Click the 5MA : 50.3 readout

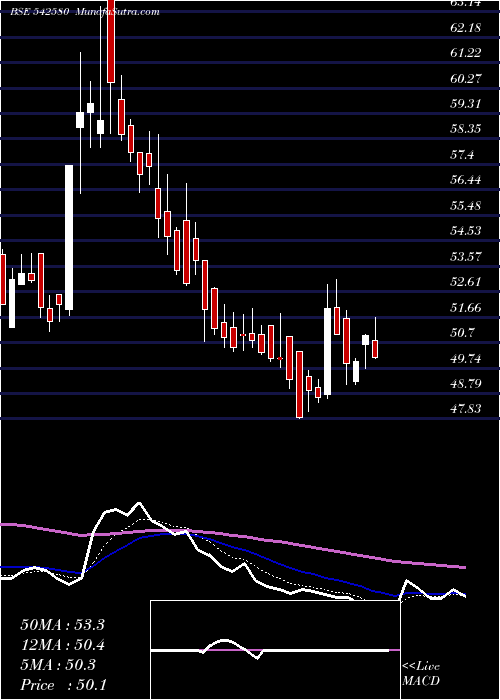click(x=58, y=665)
